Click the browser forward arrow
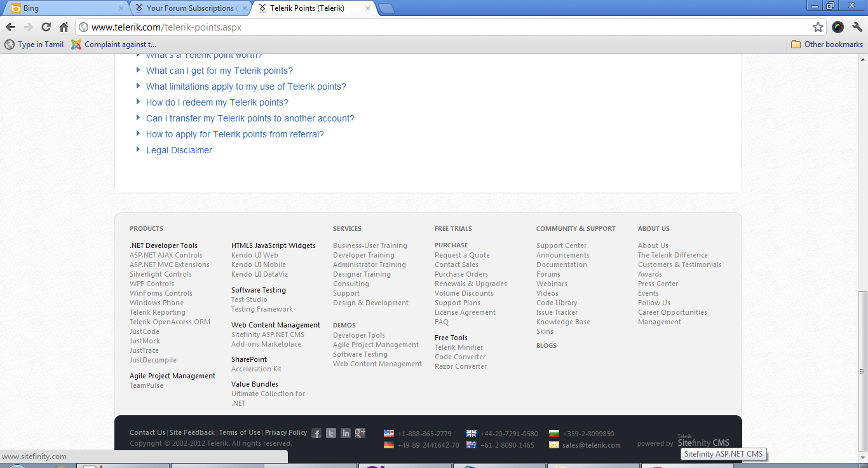This screenshot has width=868, height=468. point(28,27)
